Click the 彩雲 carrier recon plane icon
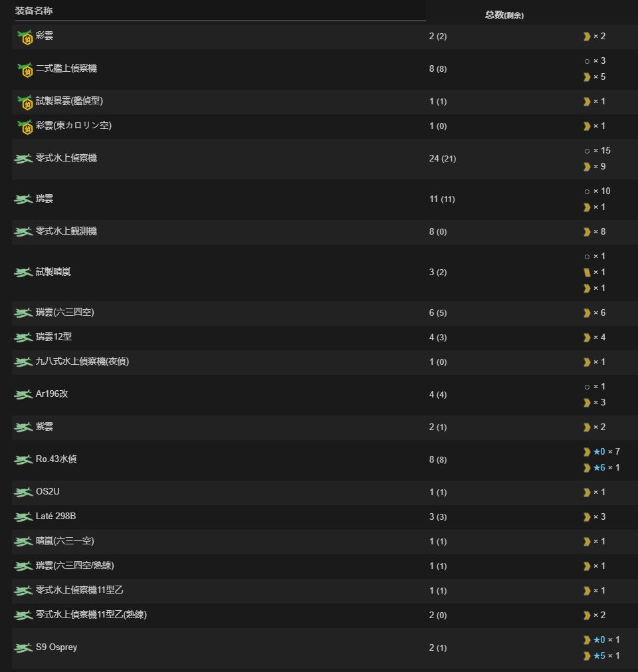The height and width of the screenshot is (672, 638). [x=25, y=37]
